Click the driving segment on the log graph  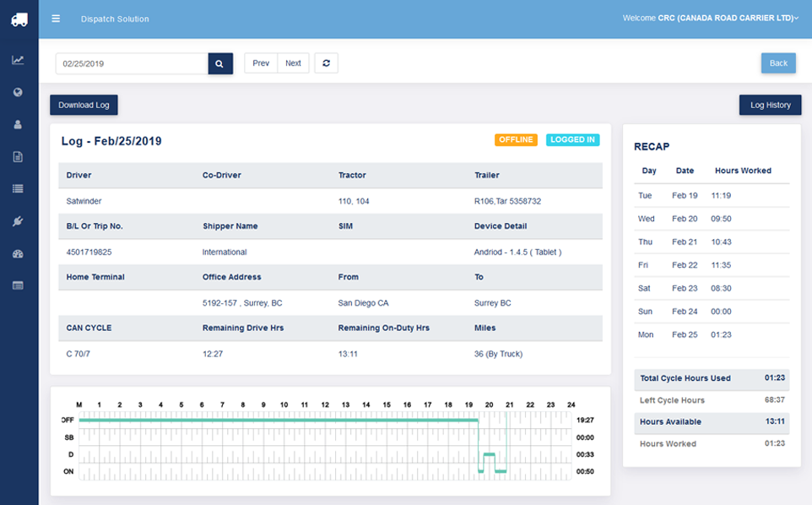[x=488, y=454]
